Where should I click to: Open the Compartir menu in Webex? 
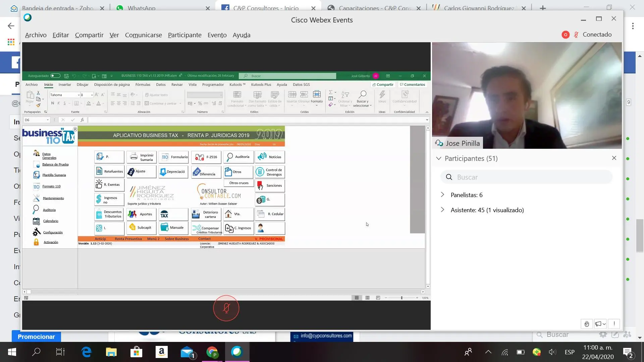(89, 35)
